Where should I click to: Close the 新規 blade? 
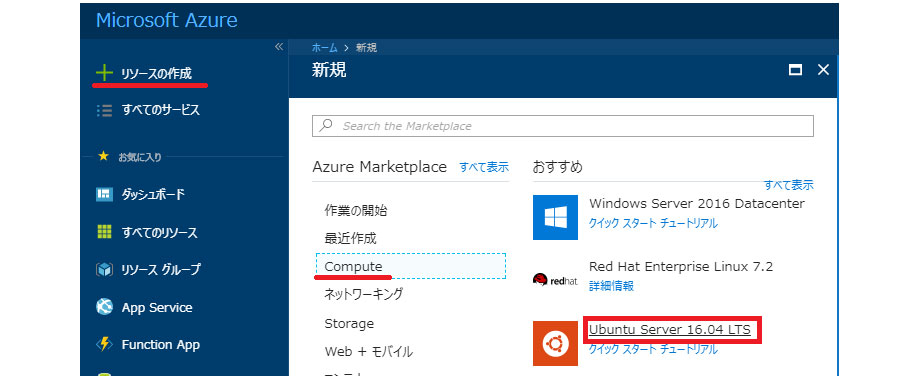click(x=823, y=70)
